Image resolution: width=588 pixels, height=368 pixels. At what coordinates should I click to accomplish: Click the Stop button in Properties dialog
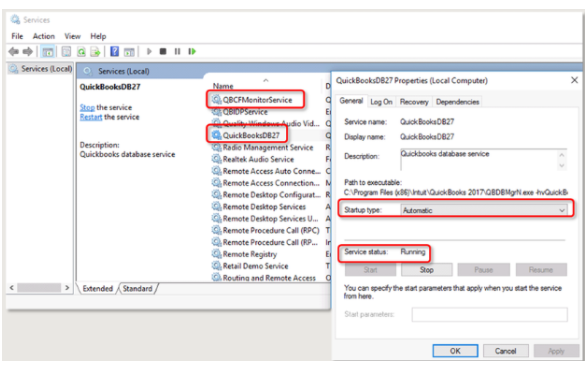point(426,270)
